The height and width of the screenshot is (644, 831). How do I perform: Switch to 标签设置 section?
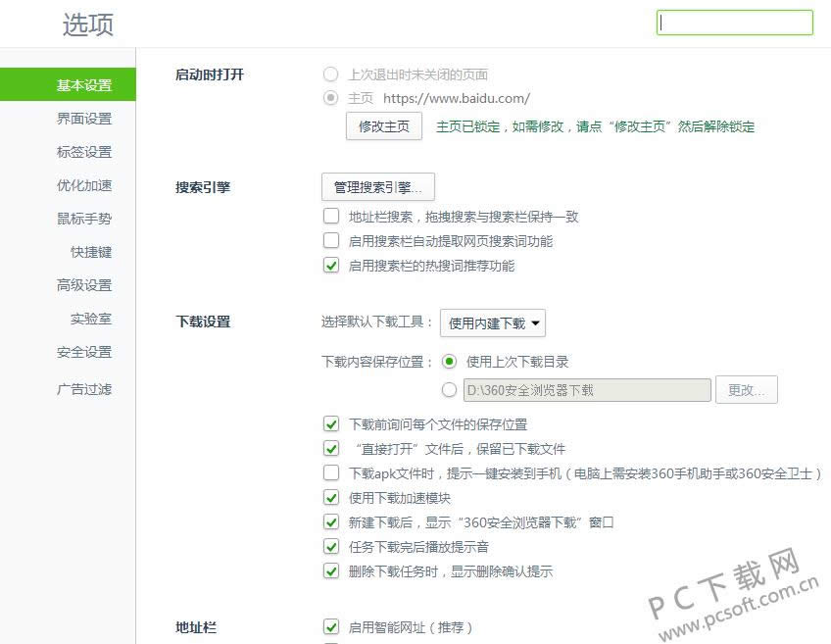pyautogui.click(x=84, y=152)
